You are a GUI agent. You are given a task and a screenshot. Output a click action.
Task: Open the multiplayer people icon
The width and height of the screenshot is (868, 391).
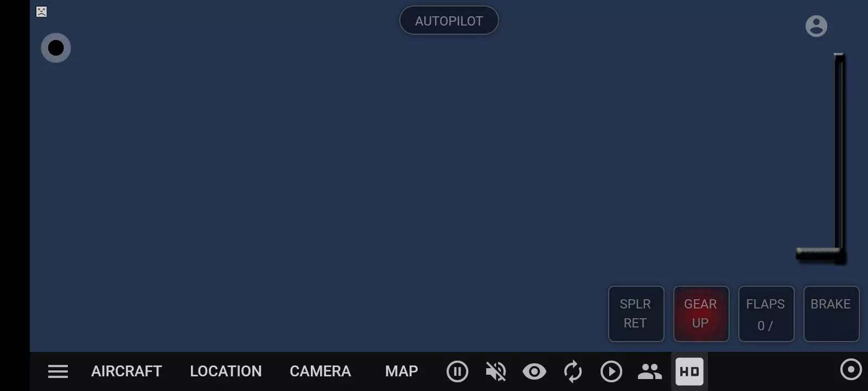pyautogui.click(x=650, y=371)
